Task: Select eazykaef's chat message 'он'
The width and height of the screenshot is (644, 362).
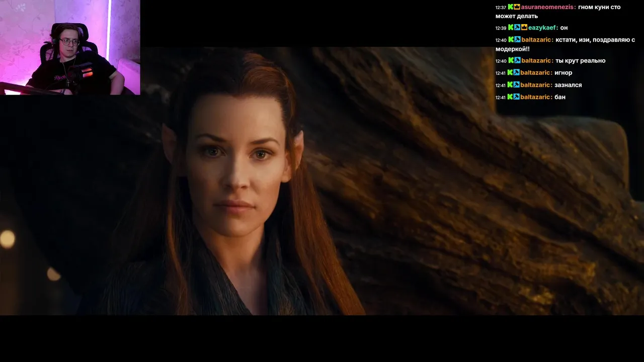Action: click(x=564, y=28)
